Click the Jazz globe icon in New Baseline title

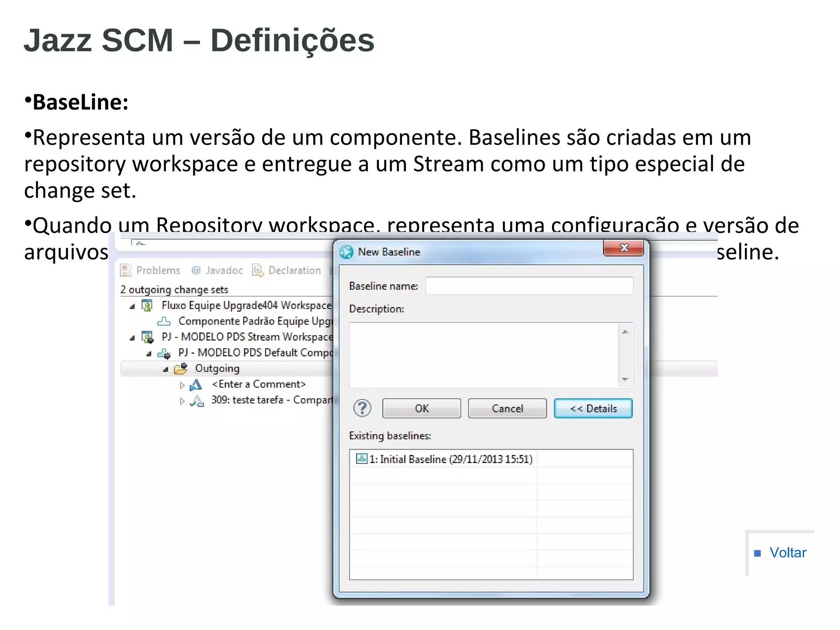pos(347,252)
